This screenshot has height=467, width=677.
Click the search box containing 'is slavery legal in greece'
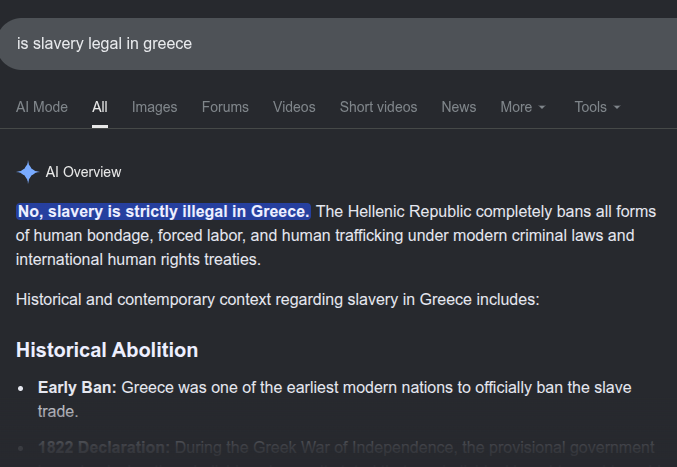338,44
